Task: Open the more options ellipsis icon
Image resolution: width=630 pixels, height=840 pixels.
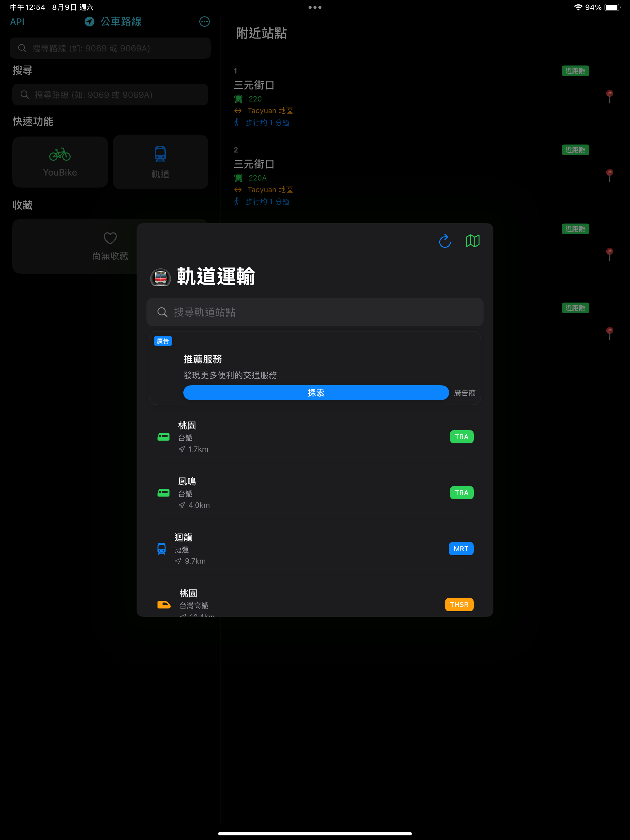Action: 205,22
